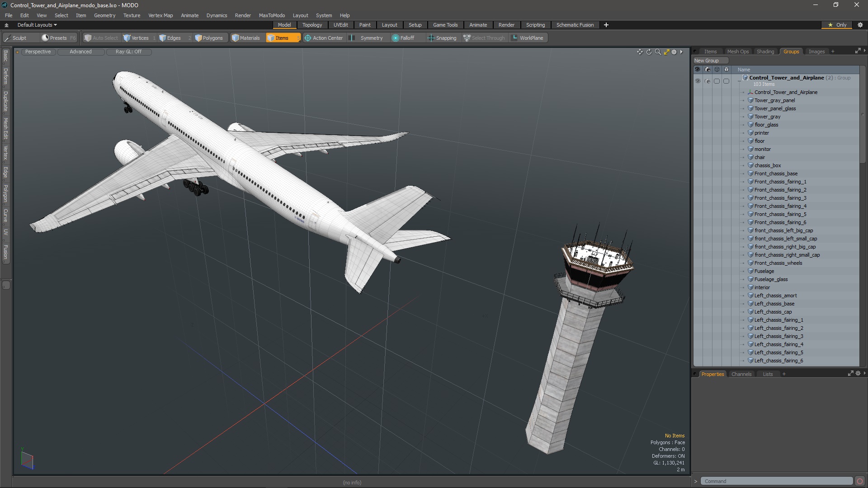Click the Command input field

tap(776, 481)
